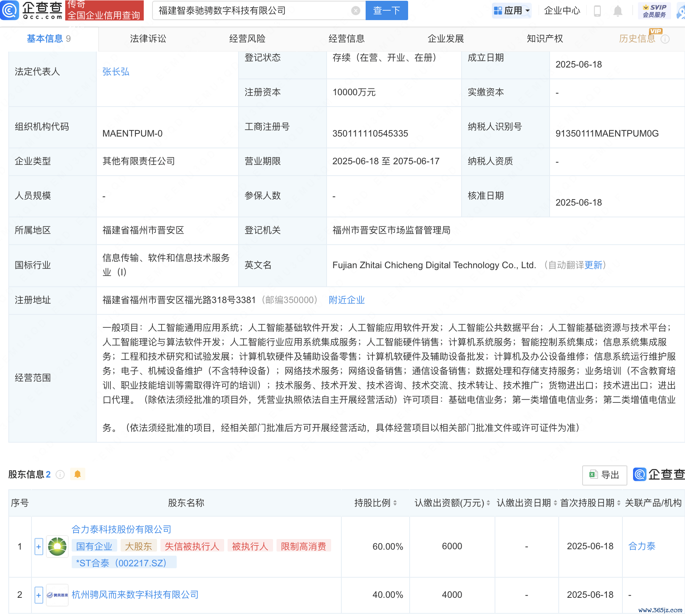The image size is (685, 616).
Task: Click 合力泰科技 company logo
Action: [57, 547]
